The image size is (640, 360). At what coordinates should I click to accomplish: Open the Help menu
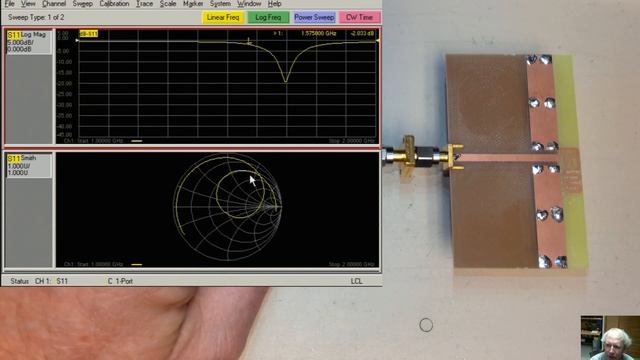click(x=274, y=4)
